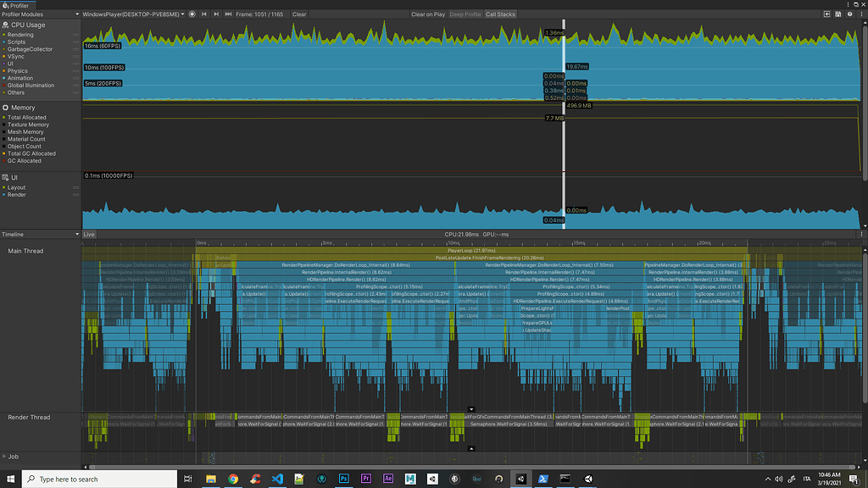Click the Record profiling button
Image resolution: width=868 pixels, height=488 pixels.
tap(192, 14)
